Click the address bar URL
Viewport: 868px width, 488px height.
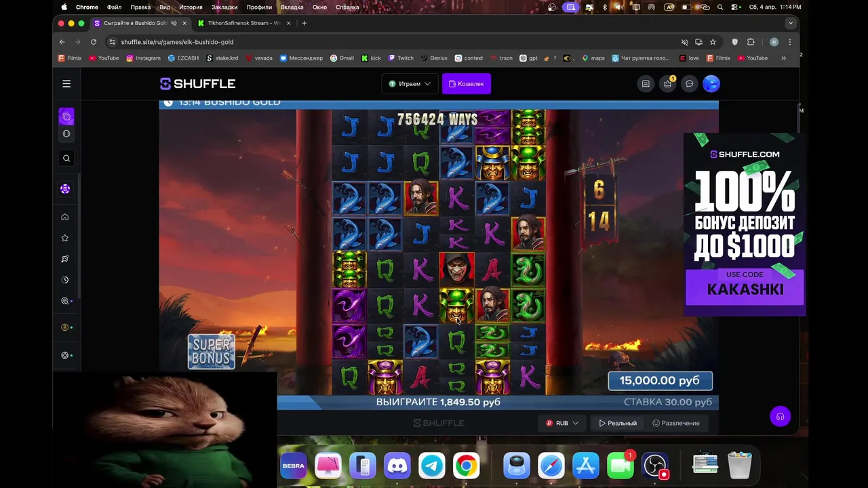point(177,42)
